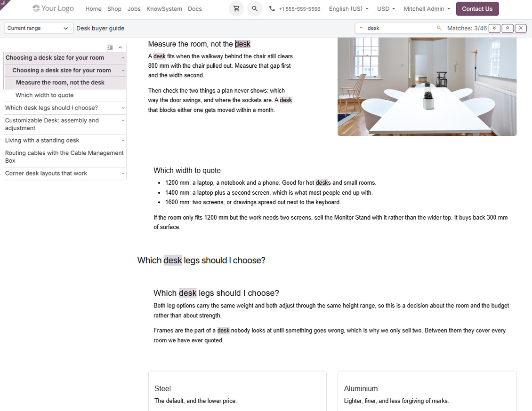The height and width of the screenshot is (411, 532).
Task: Close the document search bar
Action: click(x=520, y=28)
